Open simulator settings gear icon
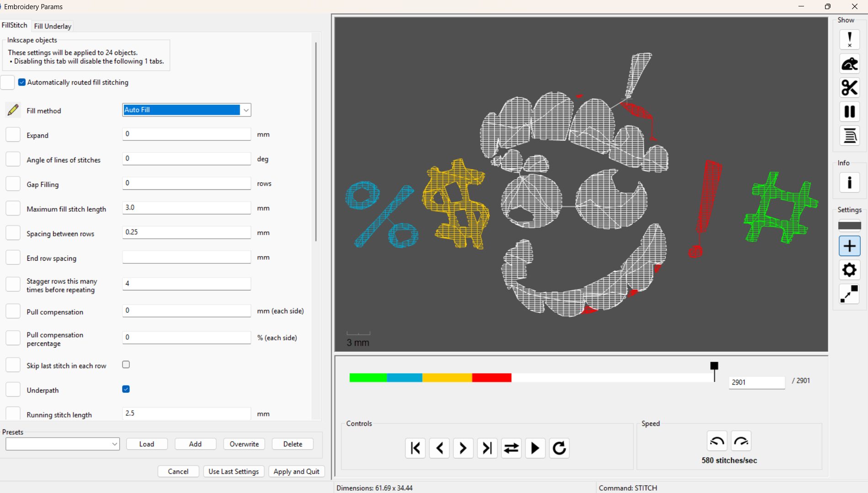The image size is (868, 493). coord(849,270)
